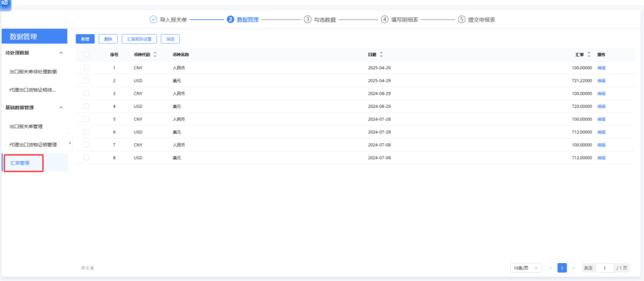Check the box for row 5 CNY

coord(86,119)
